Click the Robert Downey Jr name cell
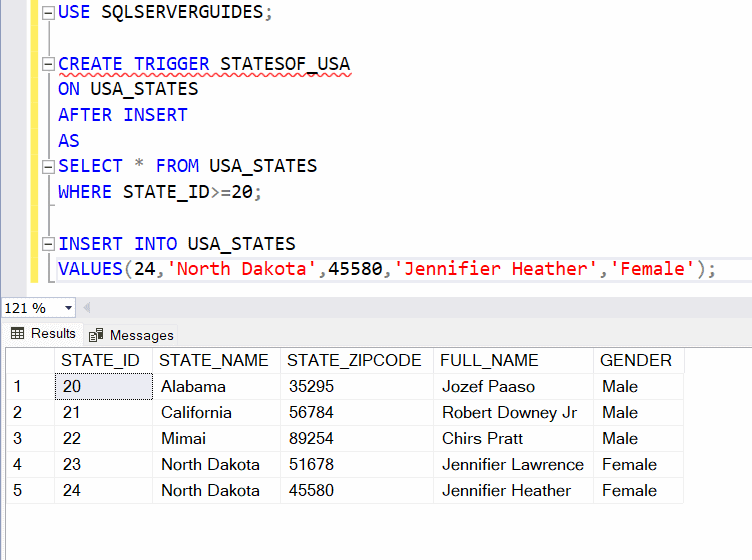 513,412
